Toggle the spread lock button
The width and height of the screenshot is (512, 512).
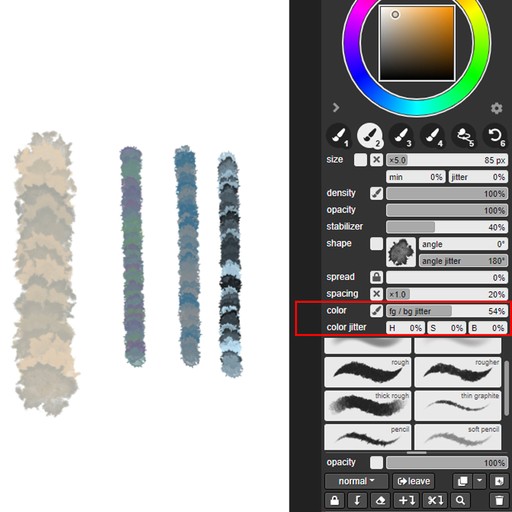[376, 277]
